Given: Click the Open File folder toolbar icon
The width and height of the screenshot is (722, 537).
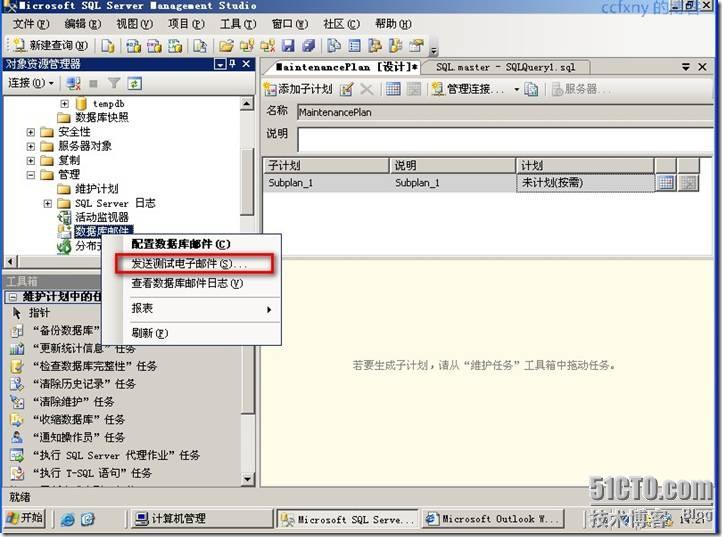Looking at the screenshot, I should tap(226, 46).
